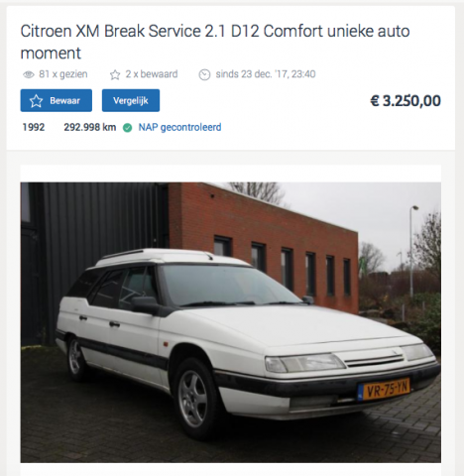
Task: Click the 1992 build year label
Action: [x=34, y=127]
